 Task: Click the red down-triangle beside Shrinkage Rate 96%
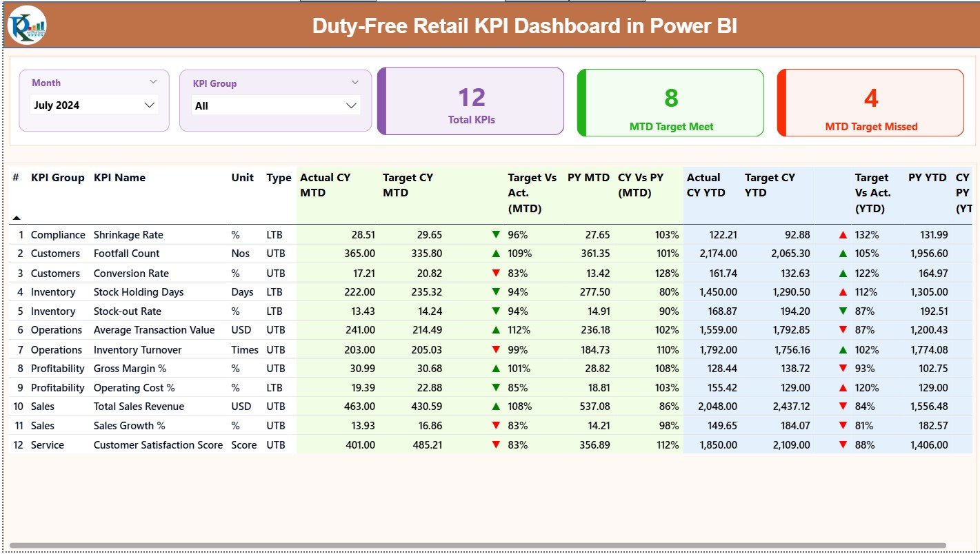(x=496, y=234)
